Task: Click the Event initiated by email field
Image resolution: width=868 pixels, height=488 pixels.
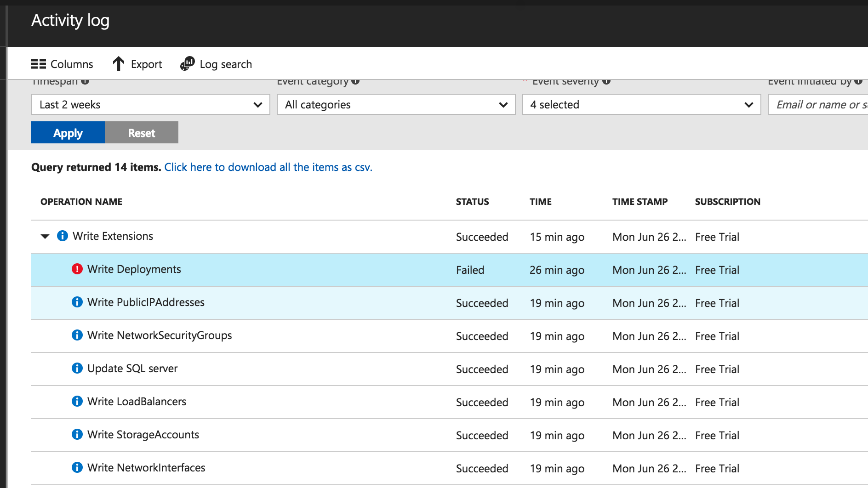Action: coord(823,104)
